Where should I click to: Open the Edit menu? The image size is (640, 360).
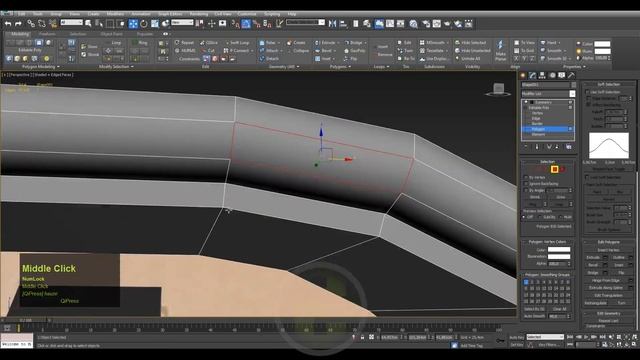click(21, 13)
